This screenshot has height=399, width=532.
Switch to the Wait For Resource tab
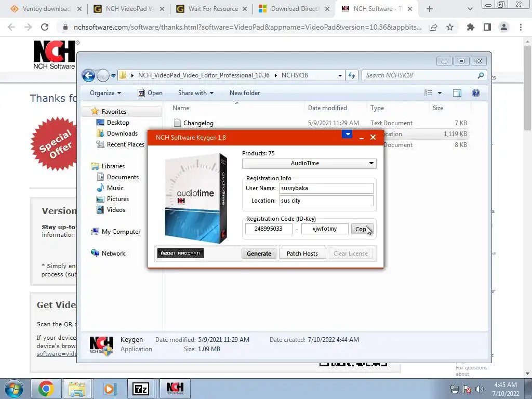(x=212, y=9)
